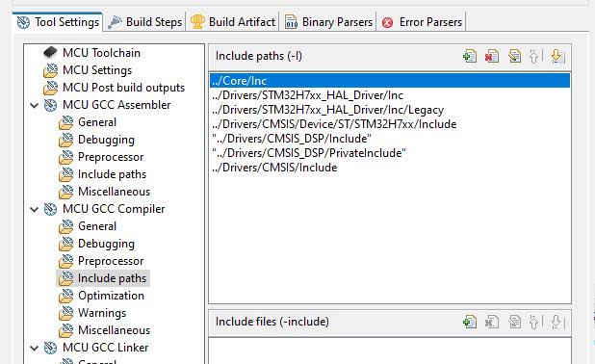The width and height of the screenshot is (595, 364).
Task: Open the Tool Settings tab
Action: click(58, 22)
